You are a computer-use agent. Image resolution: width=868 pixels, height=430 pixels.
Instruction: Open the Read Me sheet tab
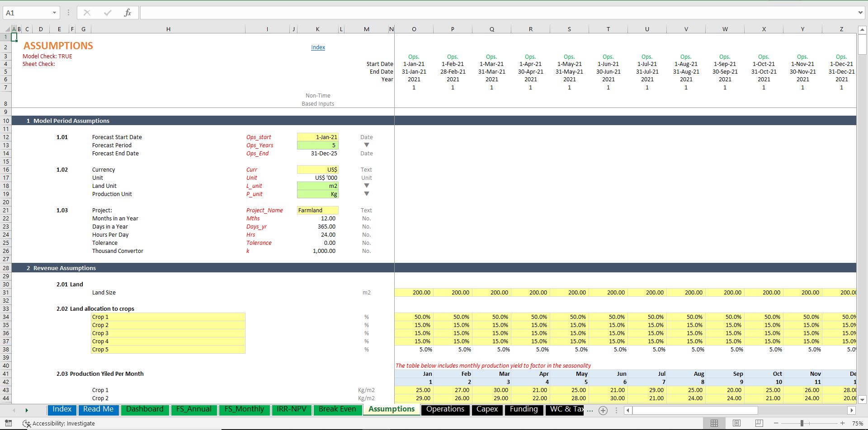coord(98,409)
